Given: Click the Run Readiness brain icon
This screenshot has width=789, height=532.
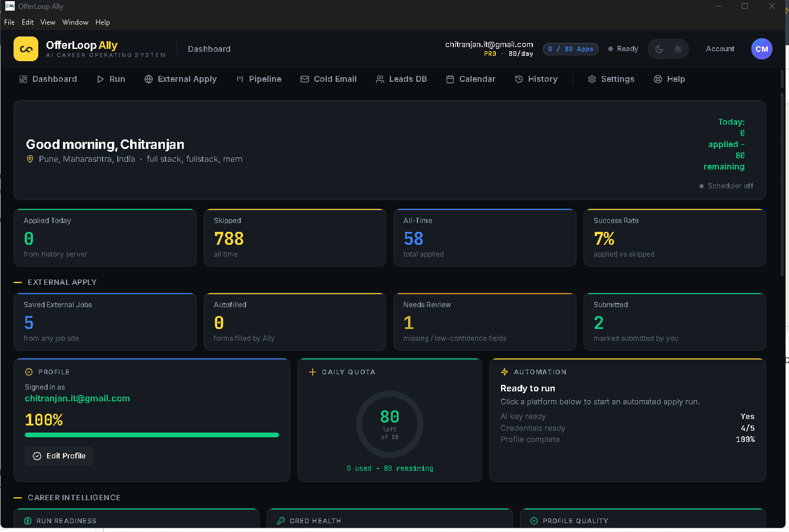Looking at the screenshot, I should click(28, 521).
